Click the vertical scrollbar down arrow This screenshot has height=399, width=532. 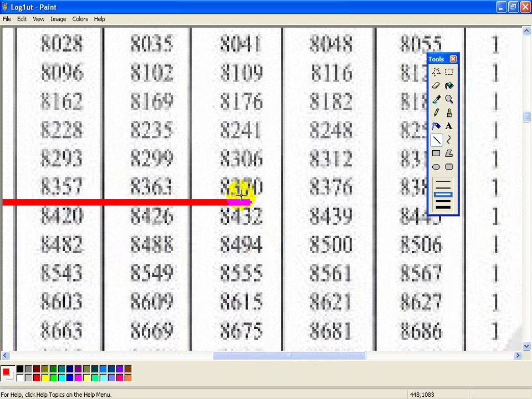click(526, 346)
